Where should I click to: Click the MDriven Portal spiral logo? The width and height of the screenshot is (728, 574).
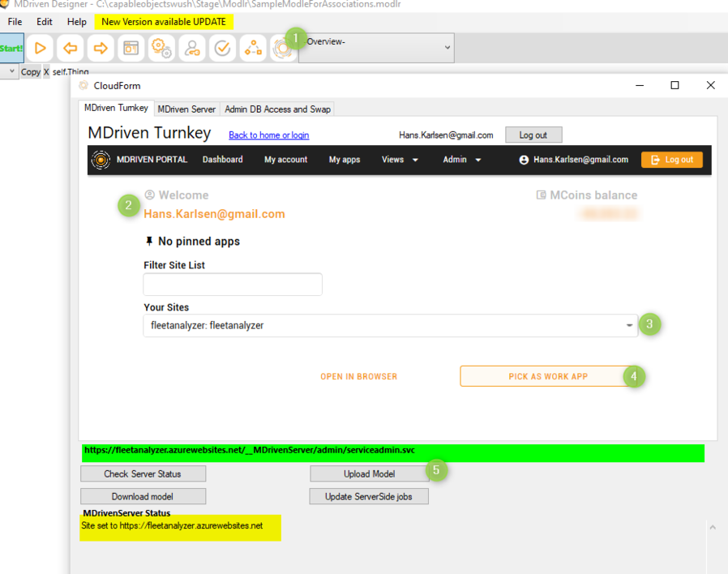coord(101,160)
